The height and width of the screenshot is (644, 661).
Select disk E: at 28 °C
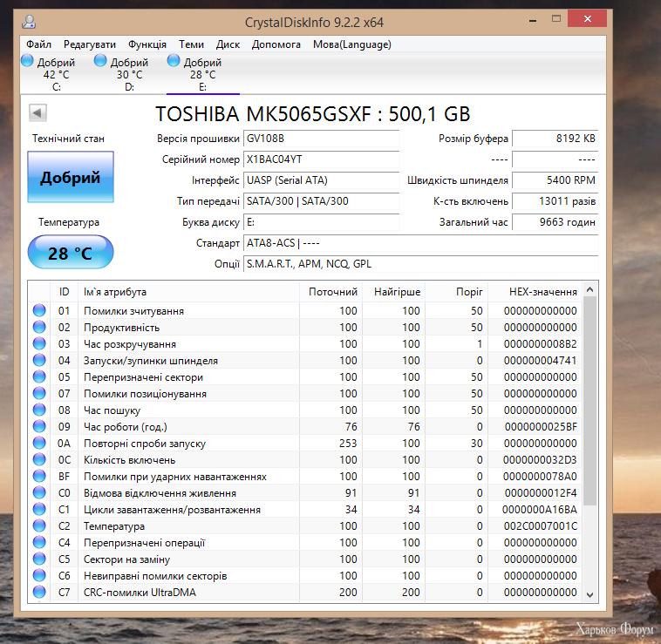coord(203,74)
